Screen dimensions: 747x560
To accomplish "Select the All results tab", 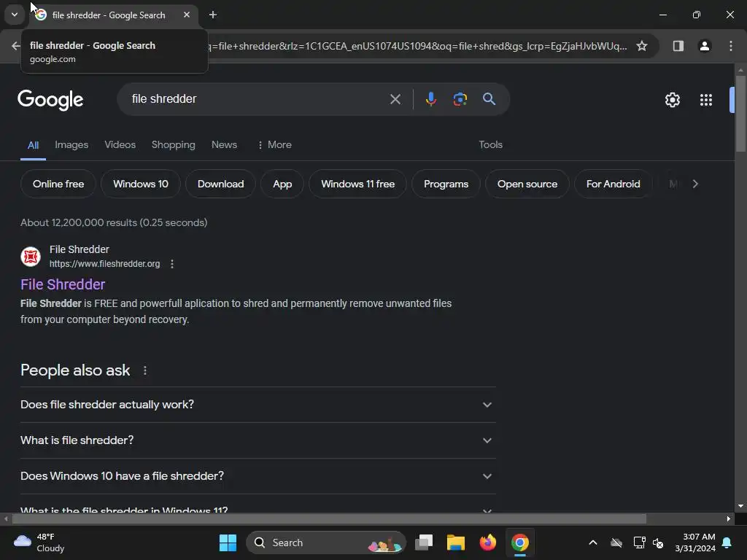I will pos(33,145).
